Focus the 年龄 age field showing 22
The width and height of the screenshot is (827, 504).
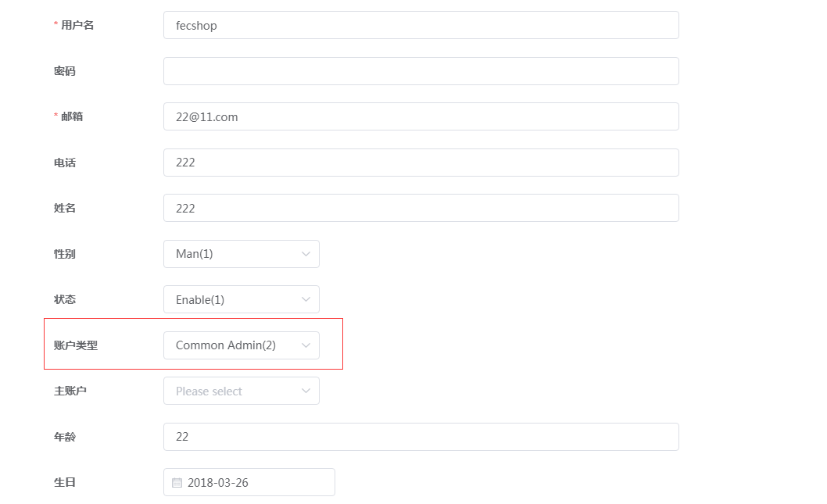click(421, 437)
